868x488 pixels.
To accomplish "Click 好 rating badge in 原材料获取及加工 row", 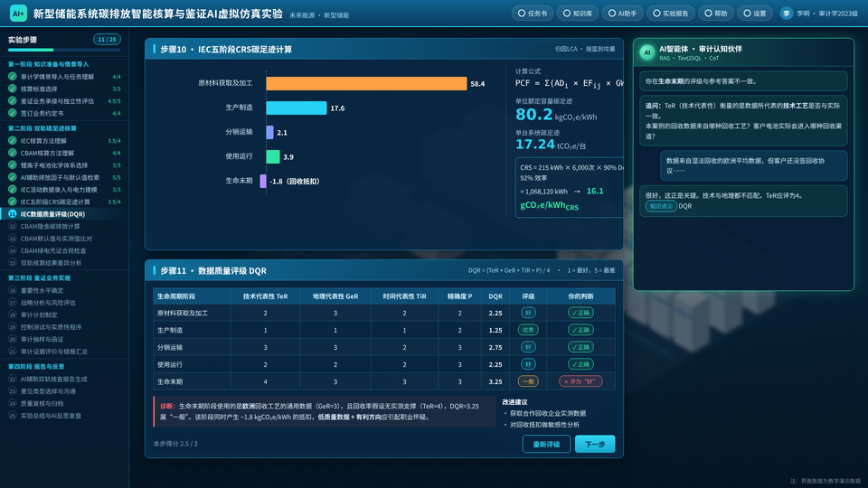I will (528, 313).
